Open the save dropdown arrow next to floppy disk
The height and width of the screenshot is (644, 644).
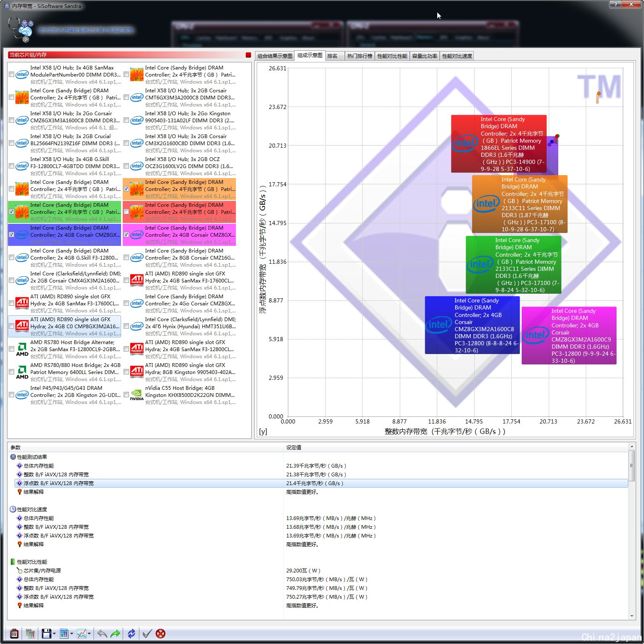click(x=54, y=634)
